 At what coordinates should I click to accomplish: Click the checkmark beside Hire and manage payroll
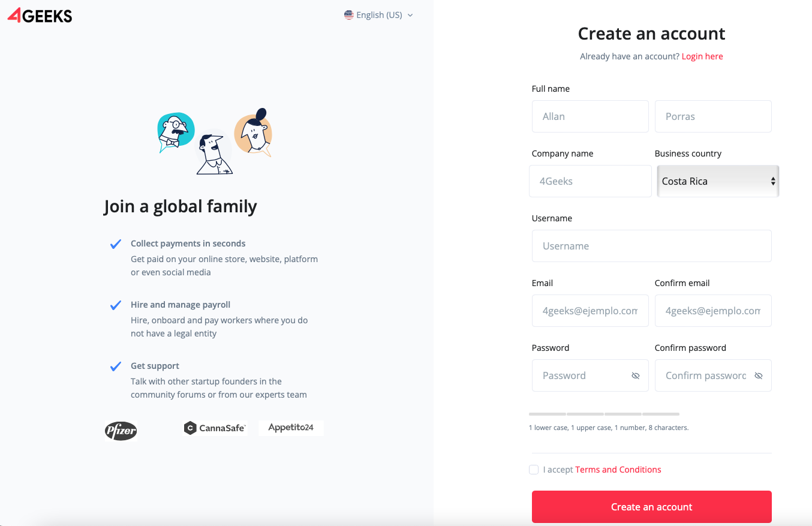click(115, 305)
